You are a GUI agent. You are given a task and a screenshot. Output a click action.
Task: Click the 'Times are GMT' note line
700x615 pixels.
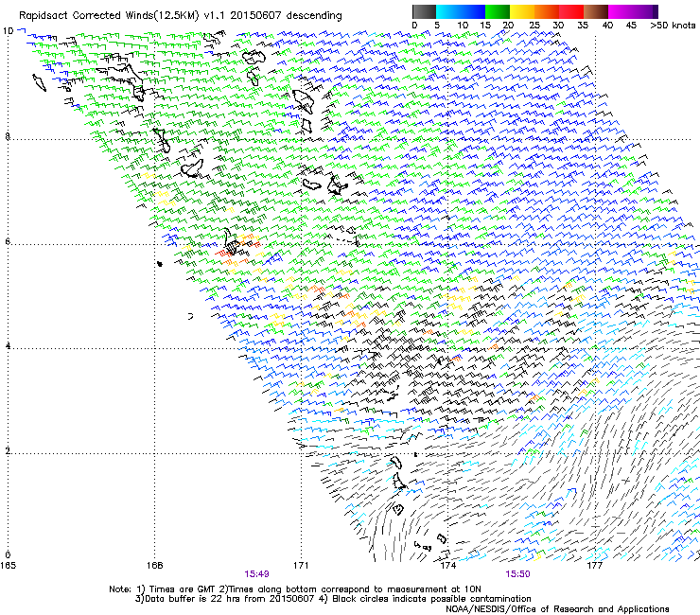[x=295, y=589]
